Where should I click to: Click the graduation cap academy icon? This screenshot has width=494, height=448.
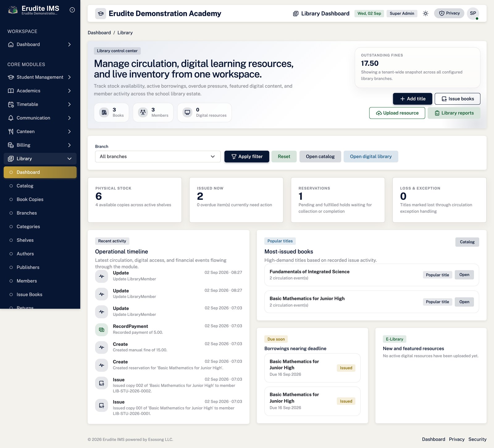(101, 14)
